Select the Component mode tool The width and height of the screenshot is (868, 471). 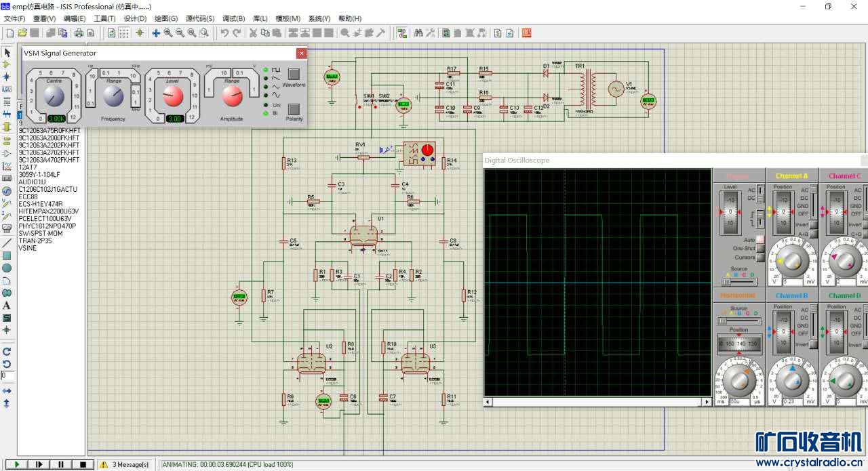(7, 64)
